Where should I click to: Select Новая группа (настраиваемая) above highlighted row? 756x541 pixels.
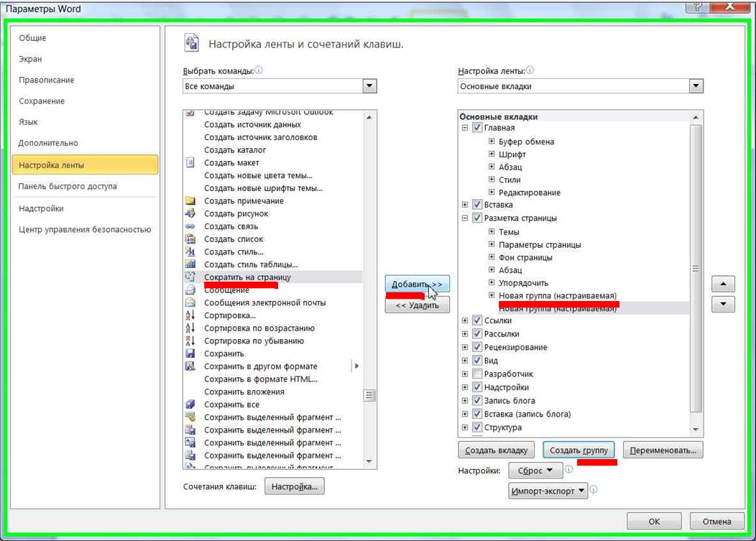pos(558,295)
